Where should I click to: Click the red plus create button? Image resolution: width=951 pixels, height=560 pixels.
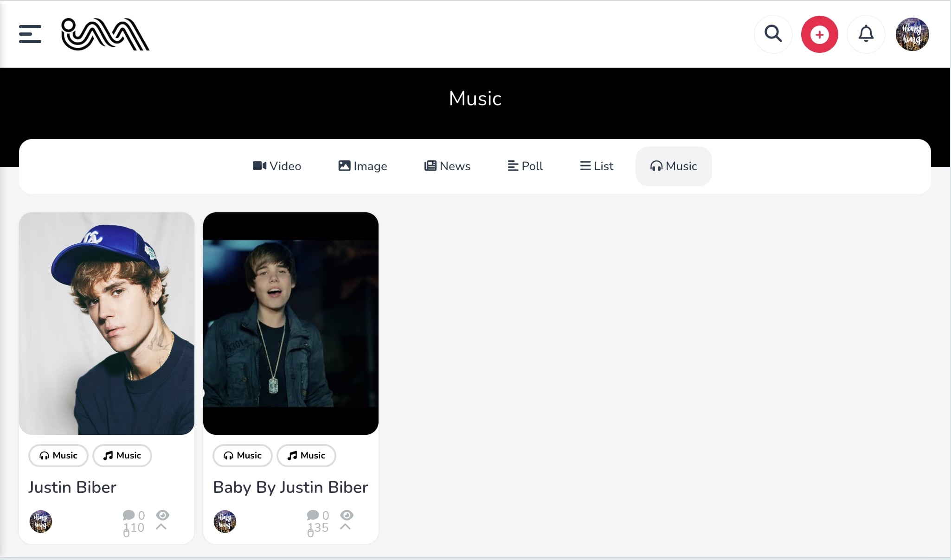tap(819, 34)
